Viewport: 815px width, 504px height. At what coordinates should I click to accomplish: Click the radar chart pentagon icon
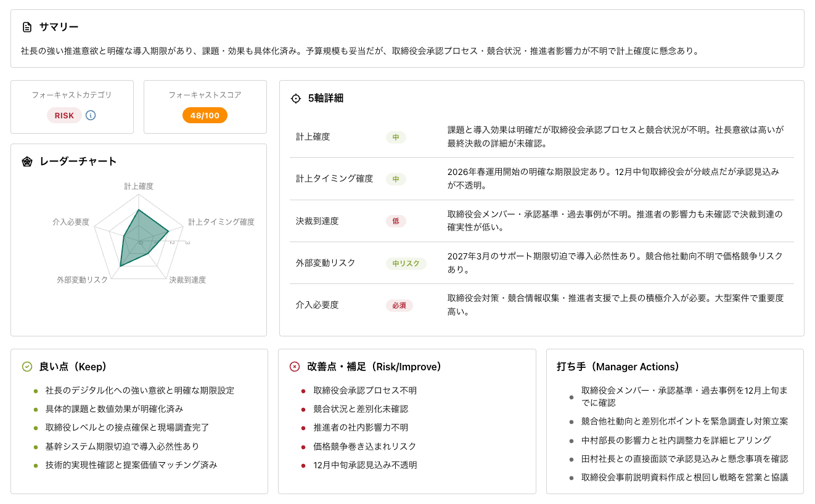[27, 161]
